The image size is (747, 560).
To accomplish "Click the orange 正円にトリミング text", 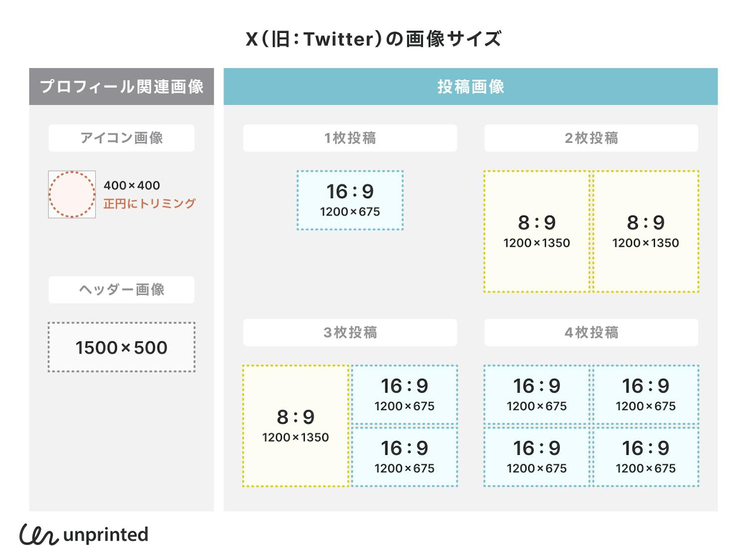I will click(x=149, y=204).
